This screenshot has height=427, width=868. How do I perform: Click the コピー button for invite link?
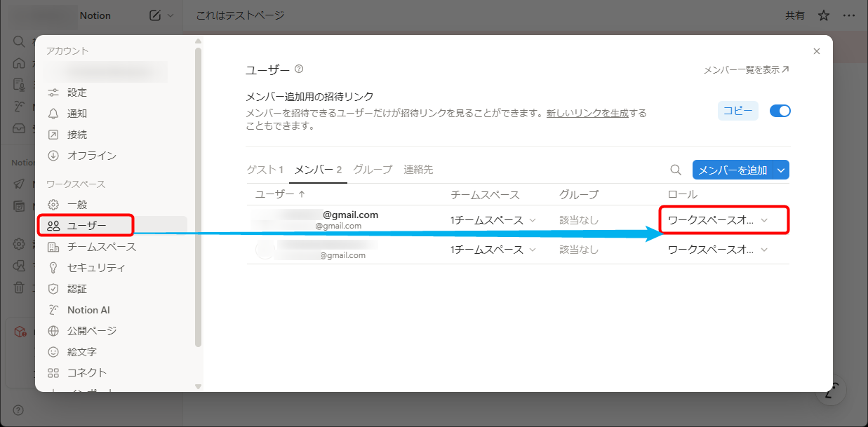point(737,111)
